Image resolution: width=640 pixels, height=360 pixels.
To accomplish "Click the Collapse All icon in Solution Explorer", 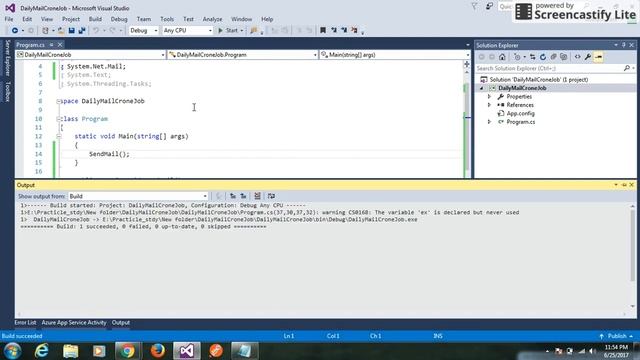I will (553, 57).
